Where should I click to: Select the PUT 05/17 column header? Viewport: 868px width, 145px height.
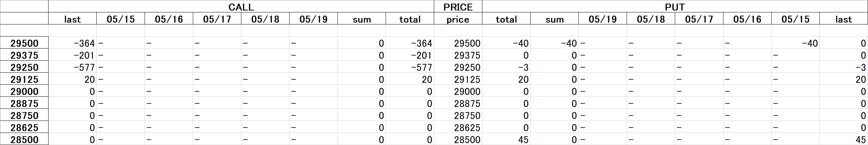pyautogui.click(x=699, y=19)
